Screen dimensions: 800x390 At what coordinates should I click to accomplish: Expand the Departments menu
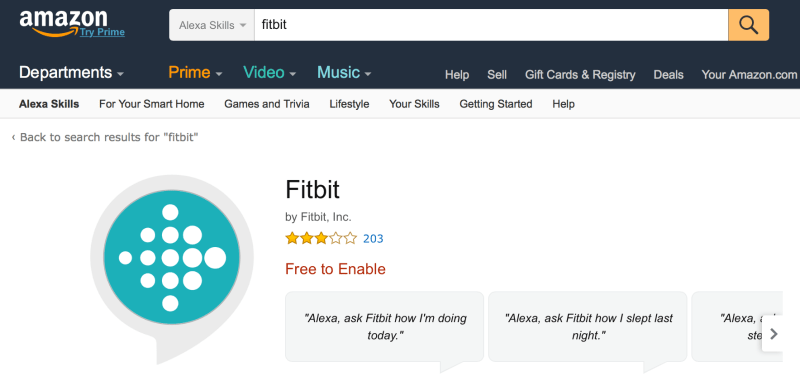point(71,72)
